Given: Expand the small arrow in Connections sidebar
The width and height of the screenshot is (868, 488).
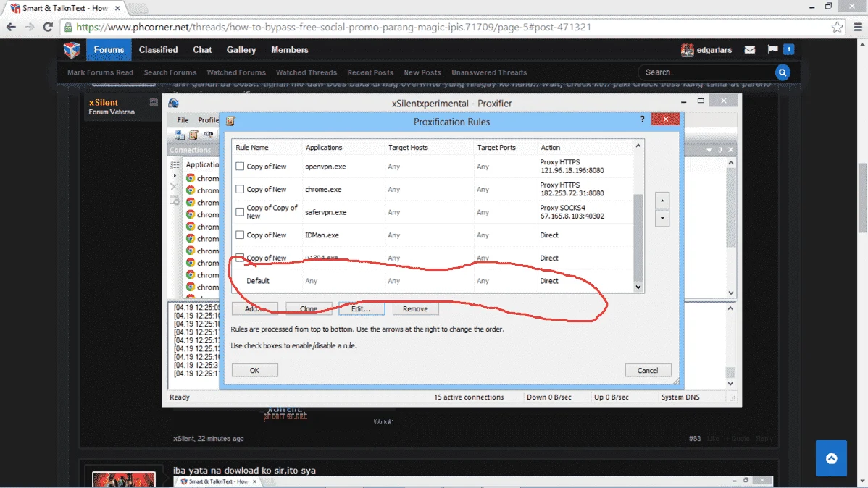Looking at the screenshot, I should point(175,176).
